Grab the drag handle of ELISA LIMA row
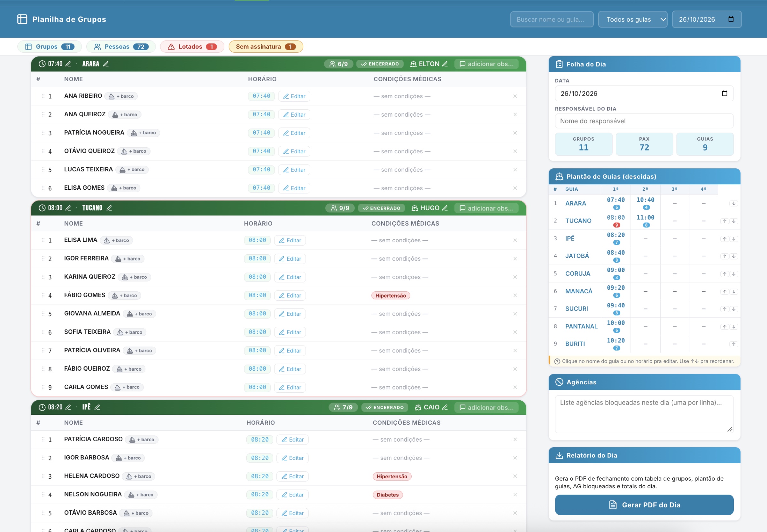Screen dimensions: 767x532 click(43, 240)
